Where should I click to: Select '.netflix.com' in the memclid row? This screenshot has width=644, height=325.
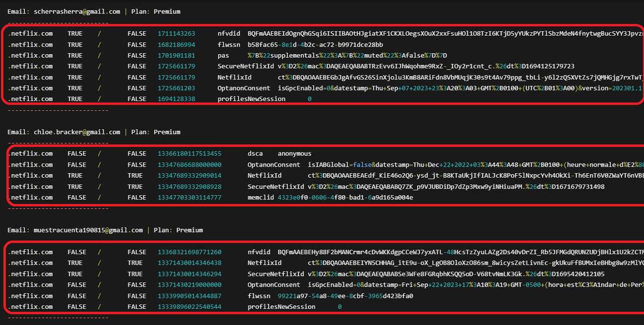tap(30, 198)
